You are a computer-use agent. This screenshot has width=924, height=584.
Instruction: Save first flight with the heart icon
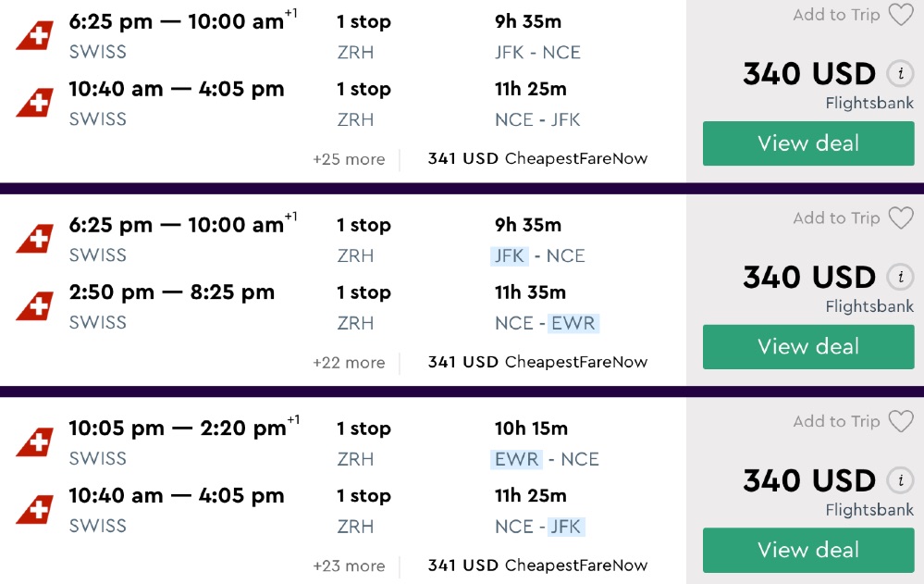coord(900,15)
